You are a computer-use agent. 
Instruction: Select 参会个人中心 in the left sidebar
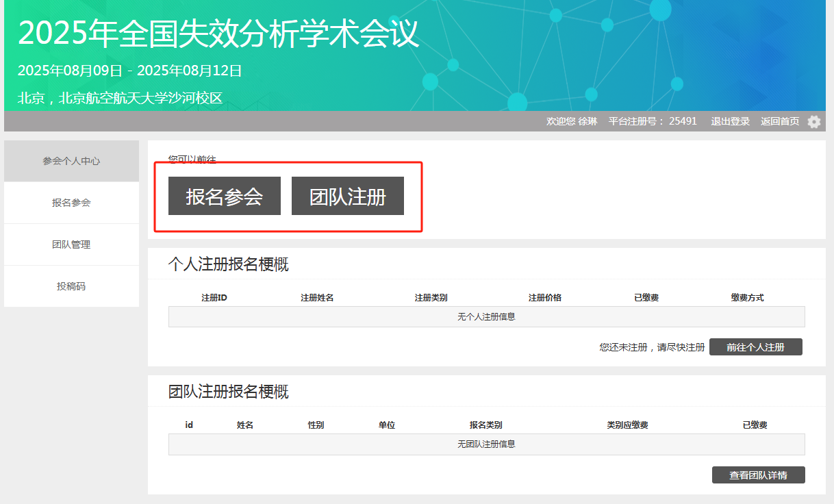[71, 161]
